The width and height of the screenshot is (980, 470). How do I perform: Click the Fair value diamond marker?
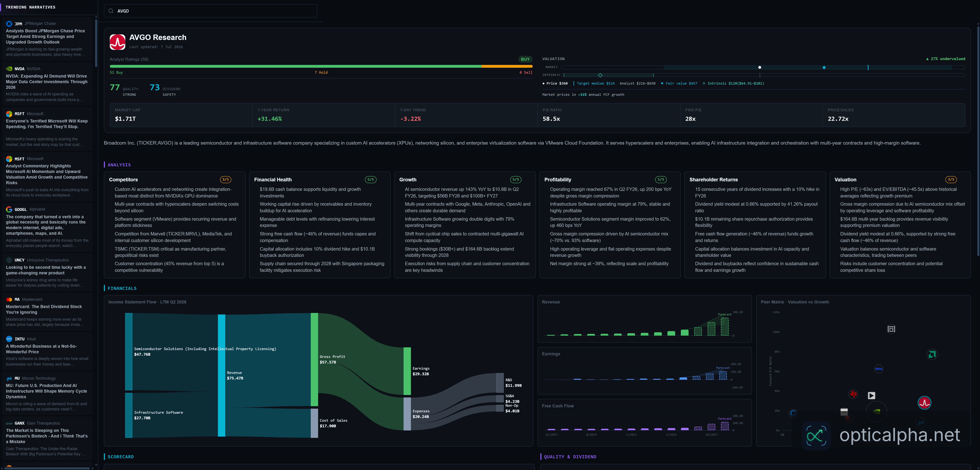point(824,67)
